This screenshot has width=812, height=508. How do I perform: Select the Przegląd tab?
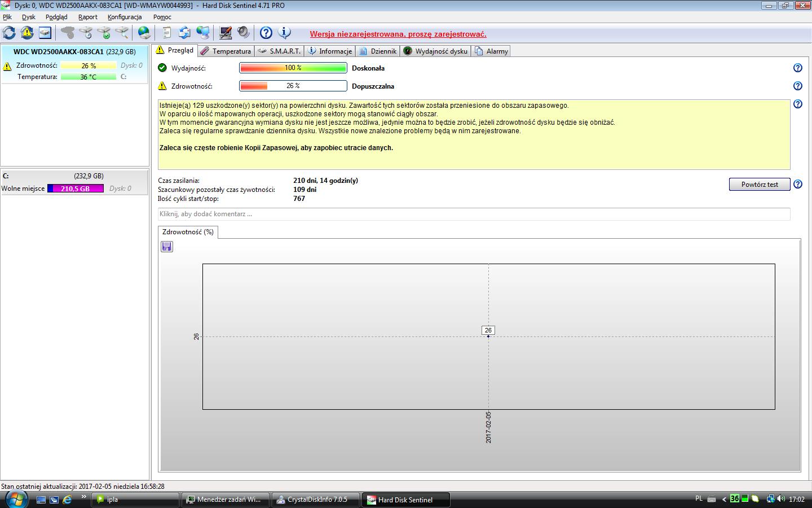(175, 50)
